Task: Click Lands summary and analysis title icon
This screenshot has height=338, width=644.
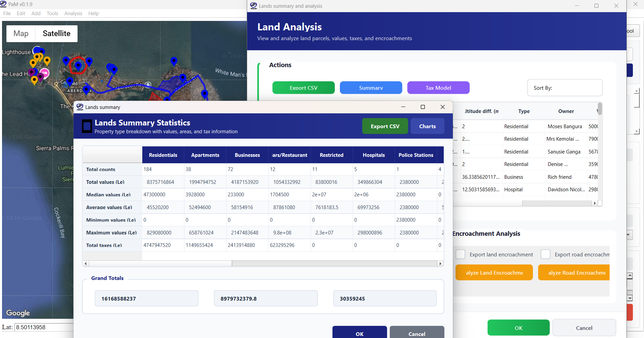Action: [x=254, y=6]
